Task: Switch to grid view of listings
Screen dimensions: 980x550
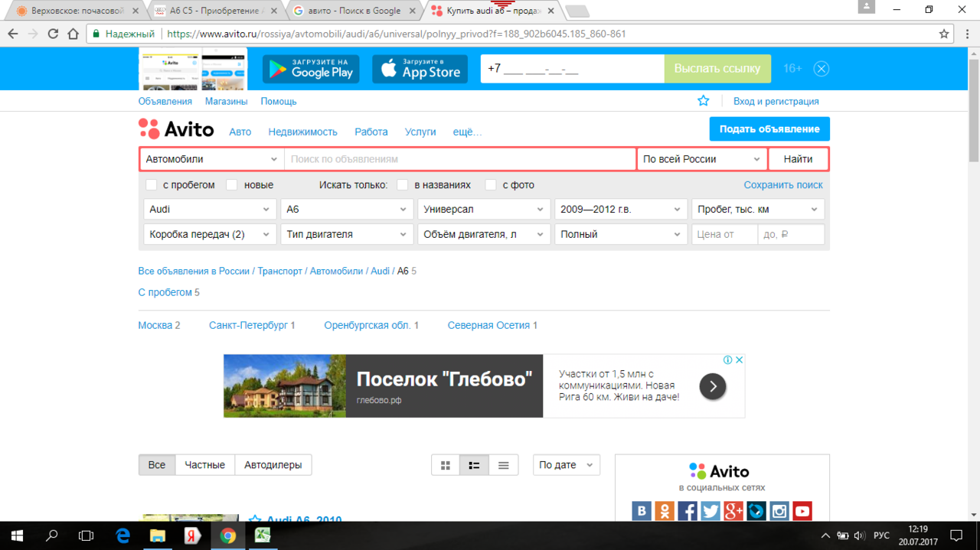Action: coord(446,465)
